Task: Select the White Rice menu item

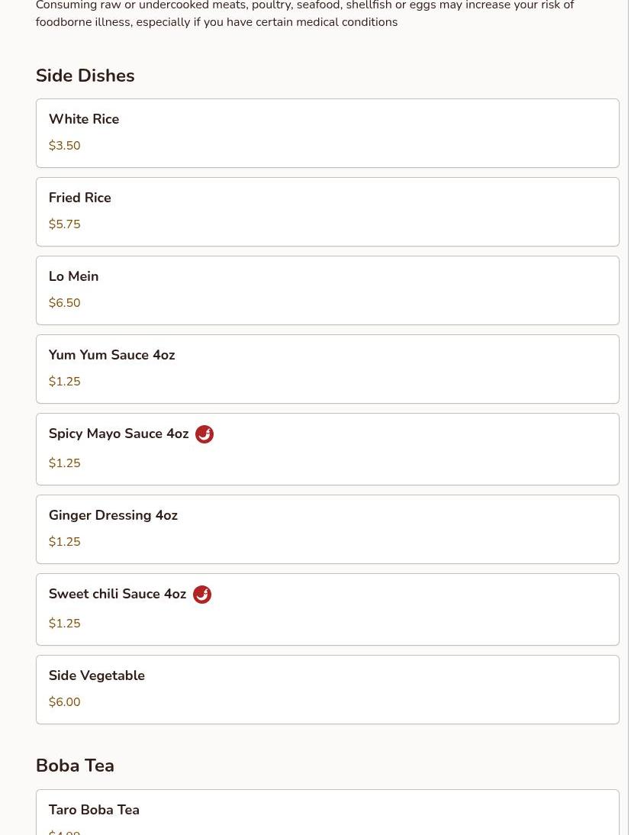Action: pyautogui.click(x=327, y=133)
